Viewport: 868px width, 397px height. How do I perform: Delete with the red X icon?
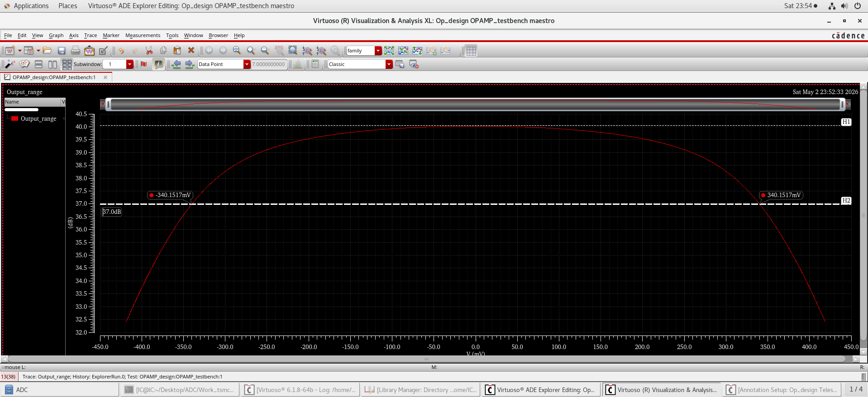click(x=191, y=51)
